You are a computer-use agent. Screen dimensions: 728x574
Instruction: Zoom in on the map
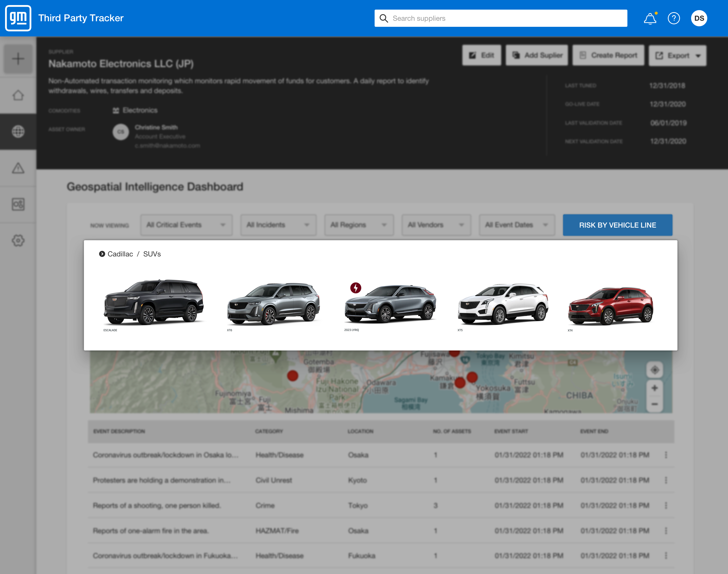(x=654, y=388)
